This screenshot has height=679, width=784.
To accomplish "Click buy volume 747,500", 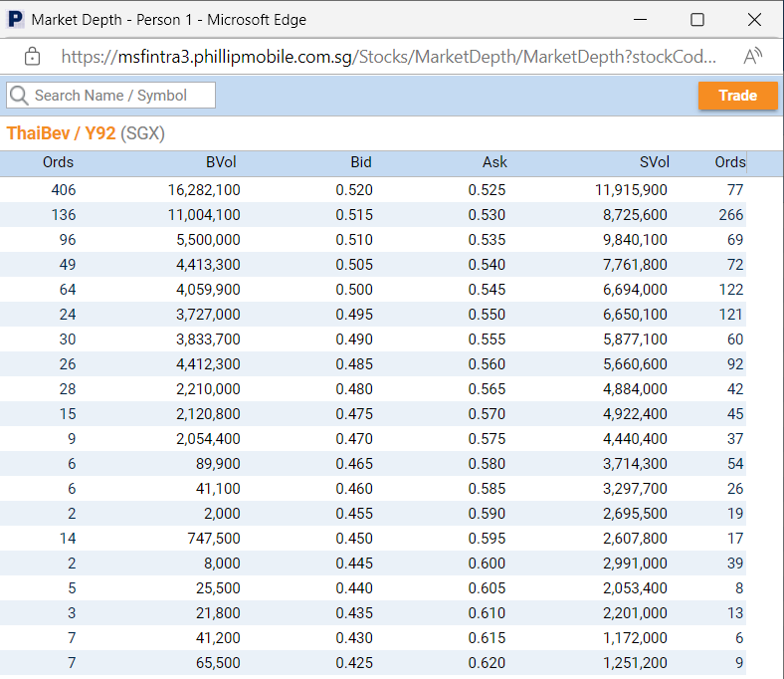I will (214, 539).
